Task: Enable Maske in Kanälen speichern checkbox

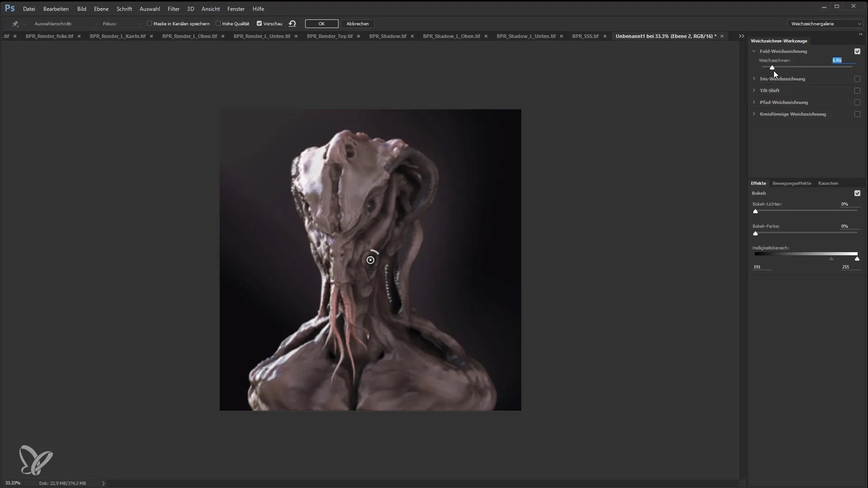Action: coord(149,23)
